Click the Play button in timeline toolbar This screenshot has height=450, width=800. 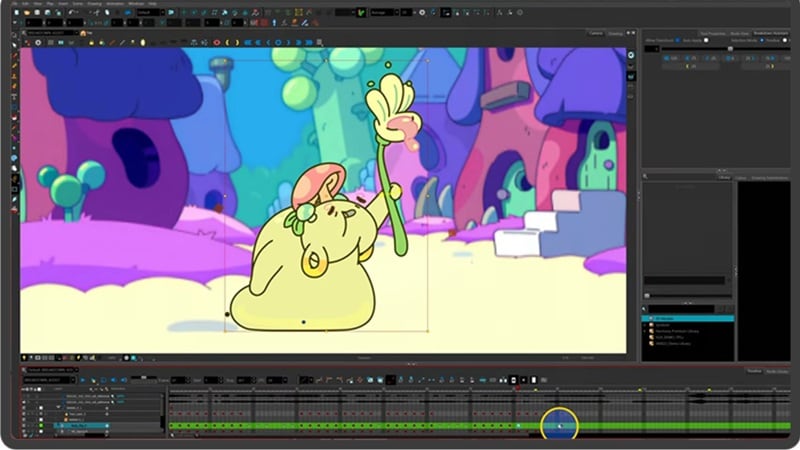click(x=83, y=380)
